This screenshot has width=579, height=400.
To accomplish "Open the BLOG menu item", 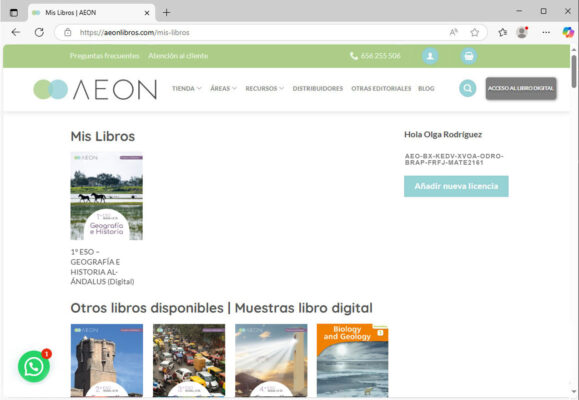I will click(x=426, y=89).
